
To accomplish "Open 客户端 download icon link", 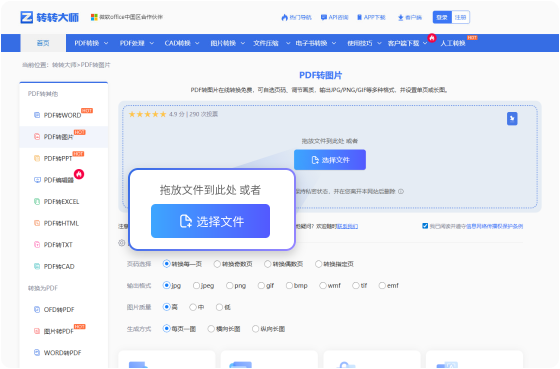I will 410,17.
